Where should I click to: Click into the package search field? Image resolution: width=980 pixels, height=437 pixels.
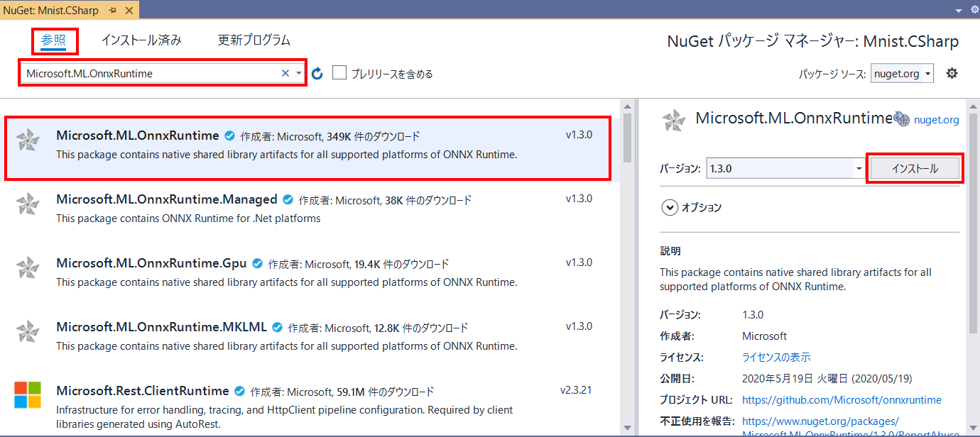151,73
